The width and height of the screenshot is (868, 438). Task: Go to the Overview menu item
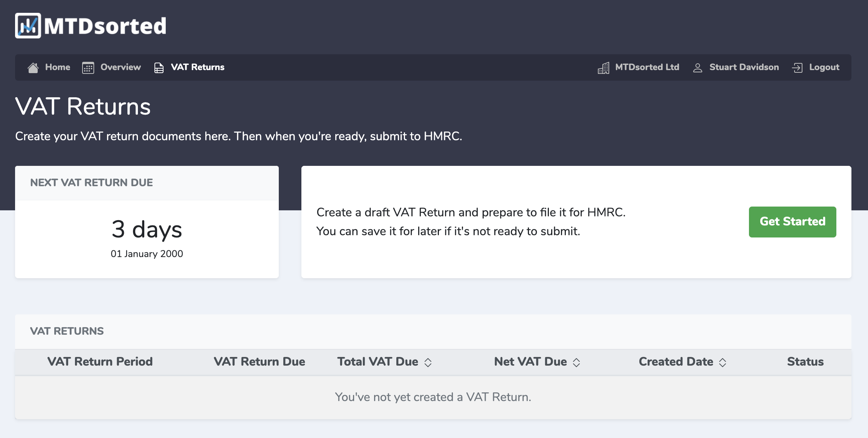click(x=121, y=67)
